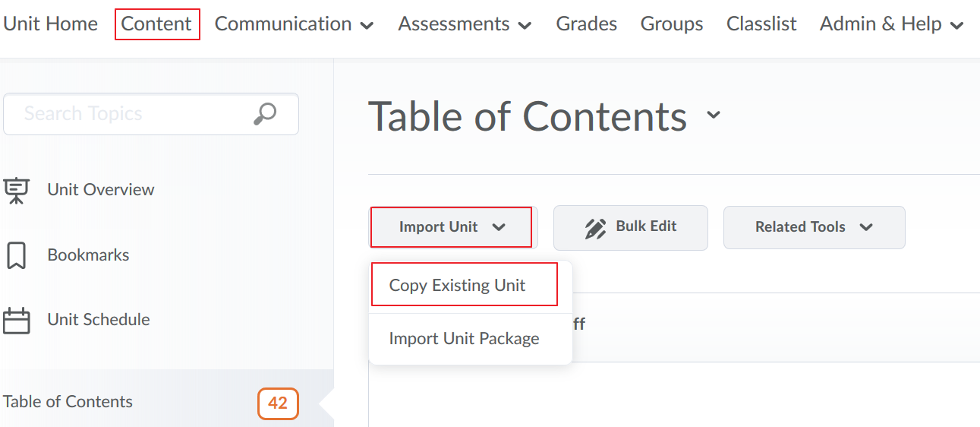Click the Unit Overview presentation icon

[16, 190]
